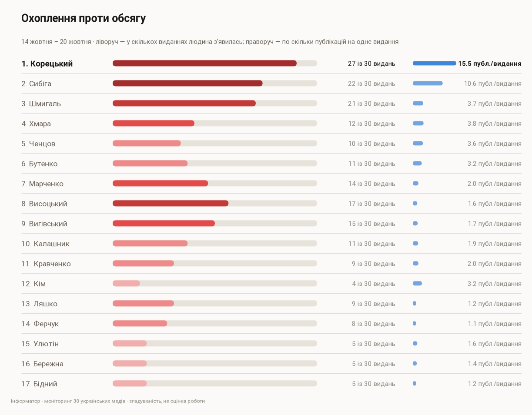
Task: Select Вигівський's red coverage bar
Action: [164, 223]
